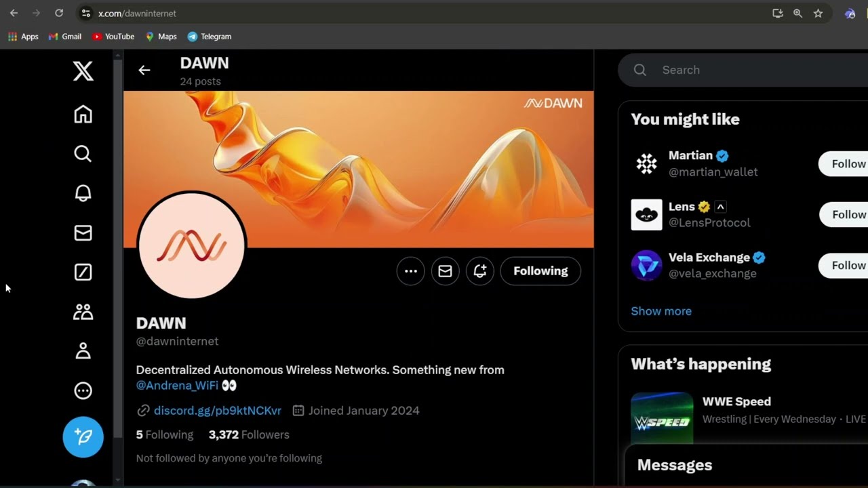The image size is (868, 488).
Task: Open YouTube bookmark in bookmarks bar
Action: coord(113,37)
